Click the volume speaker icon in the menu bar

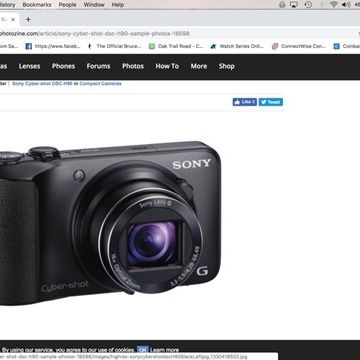click(346, 4)
